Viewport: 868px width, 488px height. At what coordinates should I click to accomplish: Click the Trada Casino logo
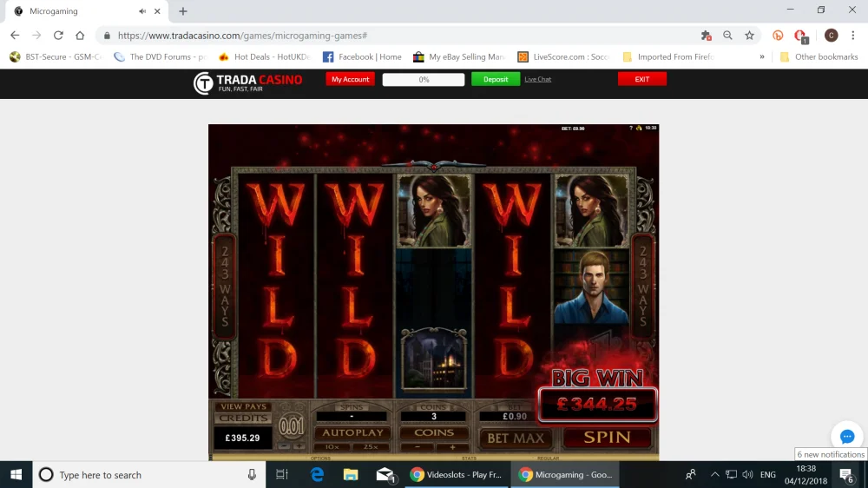click(247, 83)
